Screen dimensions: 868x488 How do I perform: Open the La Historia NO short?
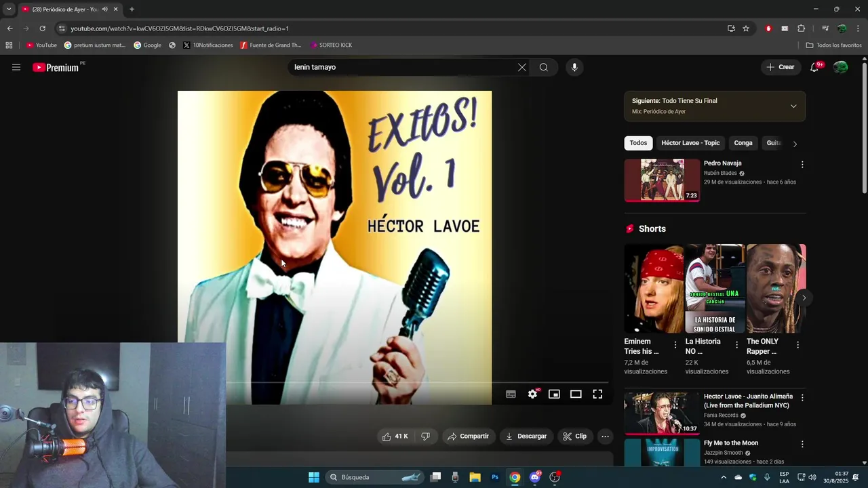pyautogui.click(x=715, y=289)
